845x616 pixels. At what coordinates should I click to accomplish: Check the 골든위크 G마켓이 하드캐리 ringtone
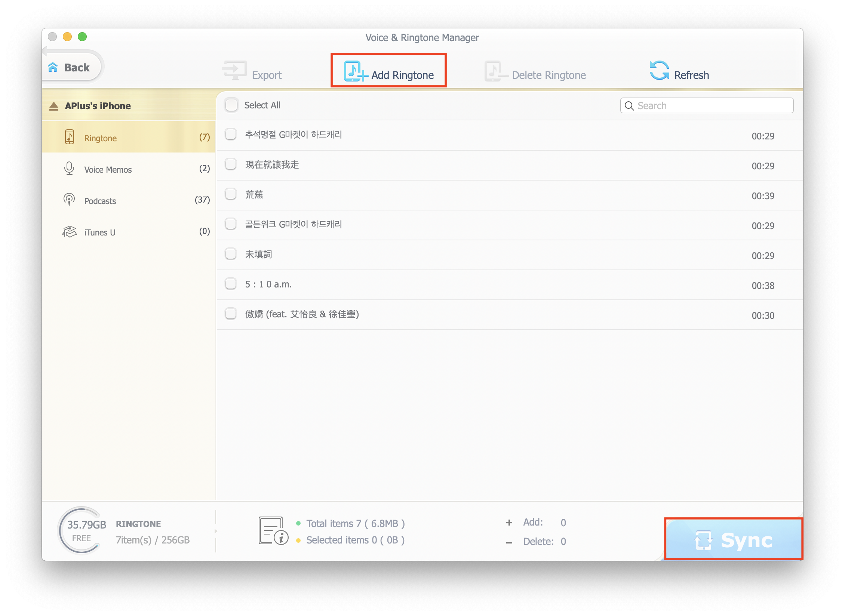231,224
